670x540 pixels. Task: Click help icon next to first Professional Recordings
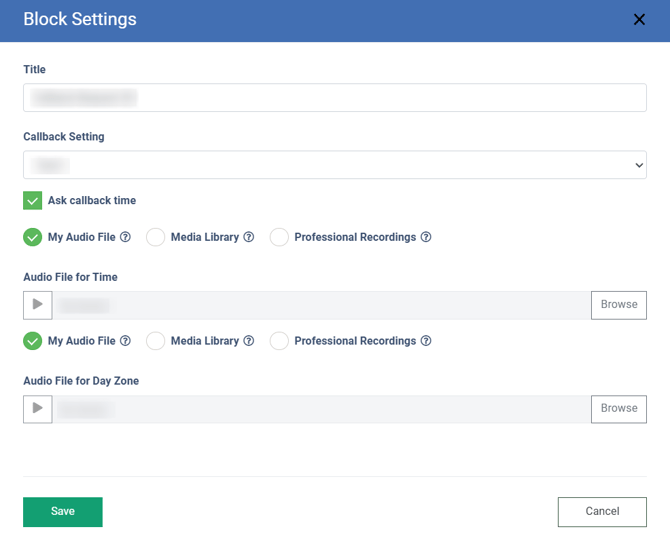tap(426, 238)
